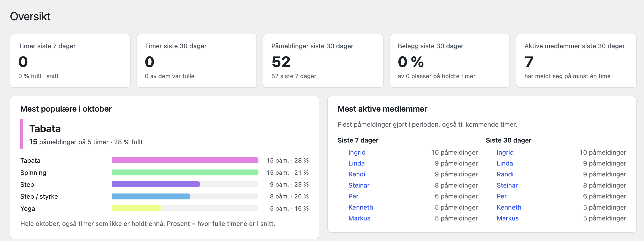
Task: Click 'Siste 30 dager' column heading
Action: pos(508,140)
